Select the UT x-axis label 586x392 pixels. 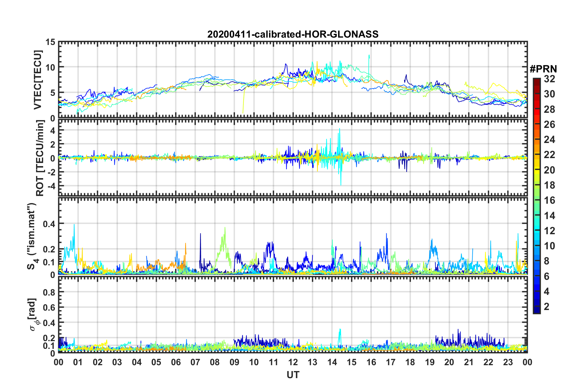293,375
